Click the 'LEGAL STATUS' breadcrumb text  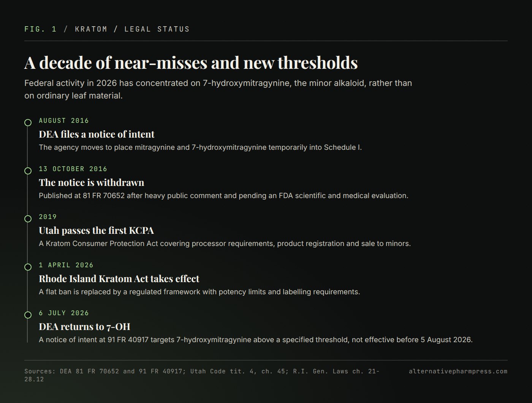click(157, 29)
